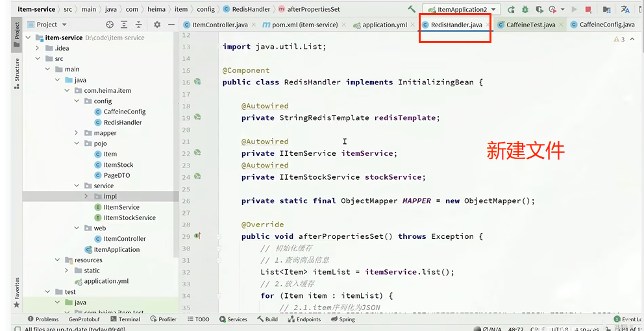Click the implements-method gutter icon beside afterPropertiesSet

pos(197,236)
